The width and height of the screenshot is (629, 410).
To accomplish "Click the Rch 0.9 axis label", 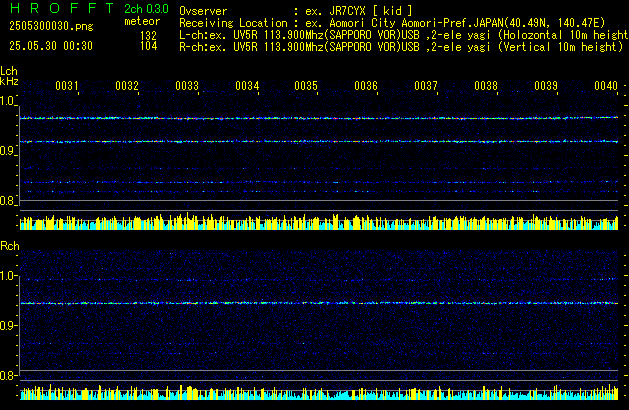I will [x=7, y=325].
